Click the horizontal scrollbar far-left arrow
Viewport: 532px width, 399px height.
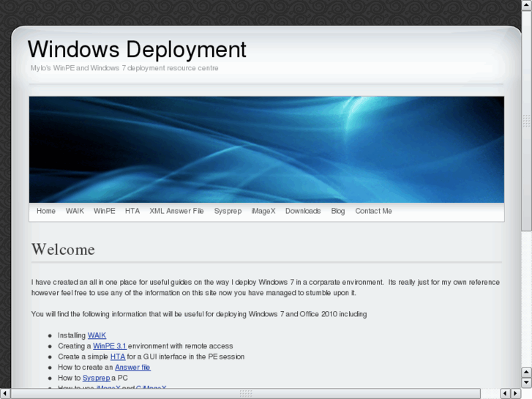coord(5,393)
